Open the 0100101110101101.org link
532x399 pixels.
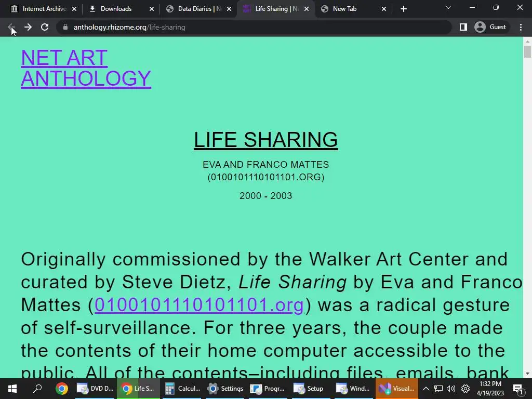point(199,304)
